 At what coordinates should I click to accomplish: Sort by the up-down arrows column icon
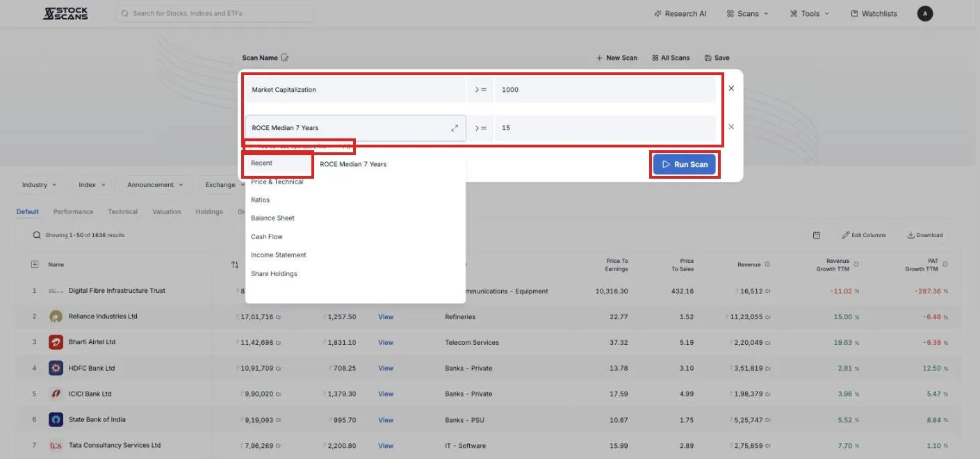click(234, 264)
